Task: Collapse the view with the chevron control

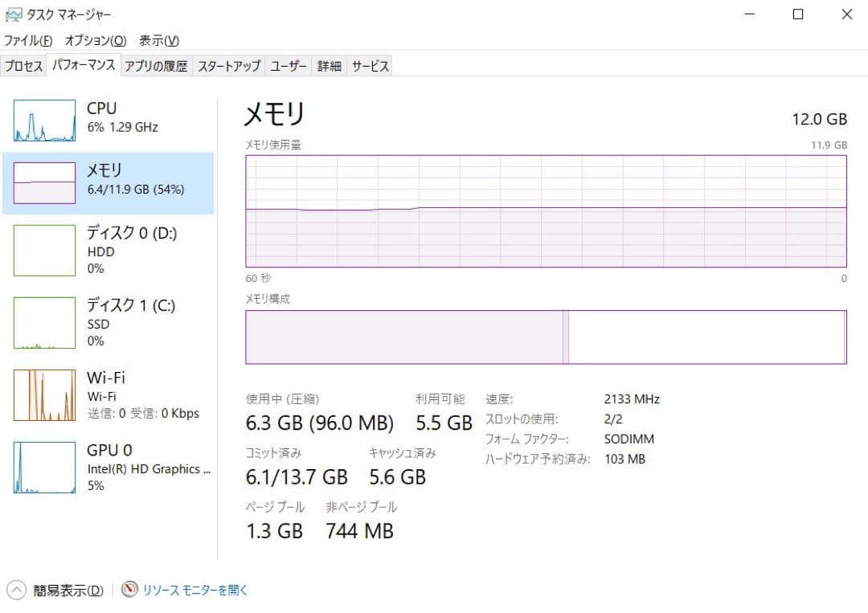Action: point(18,590)
